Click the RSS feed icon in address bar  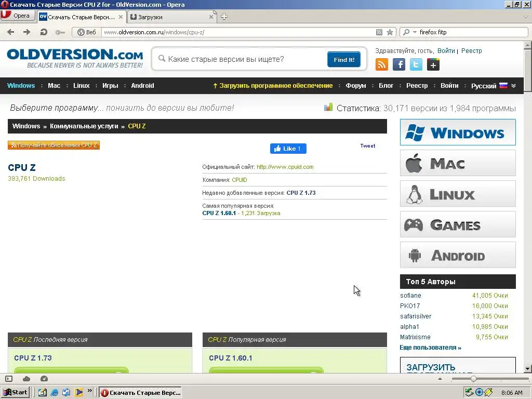(x=379, y=32)
